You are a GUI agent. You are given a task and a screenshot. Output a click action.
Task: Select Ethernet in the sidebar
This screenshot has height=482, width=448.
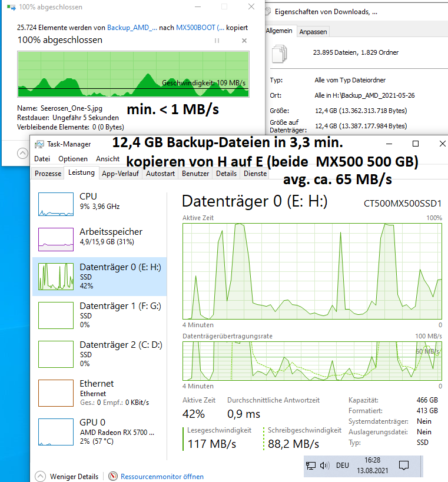99,393
